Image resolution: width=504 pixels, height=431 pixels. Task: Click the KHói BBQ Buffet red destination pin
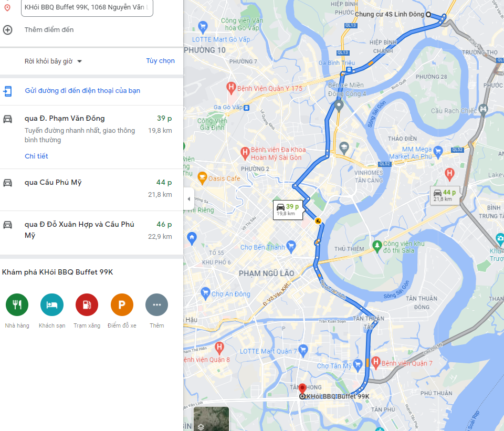(x=302, y=389)
